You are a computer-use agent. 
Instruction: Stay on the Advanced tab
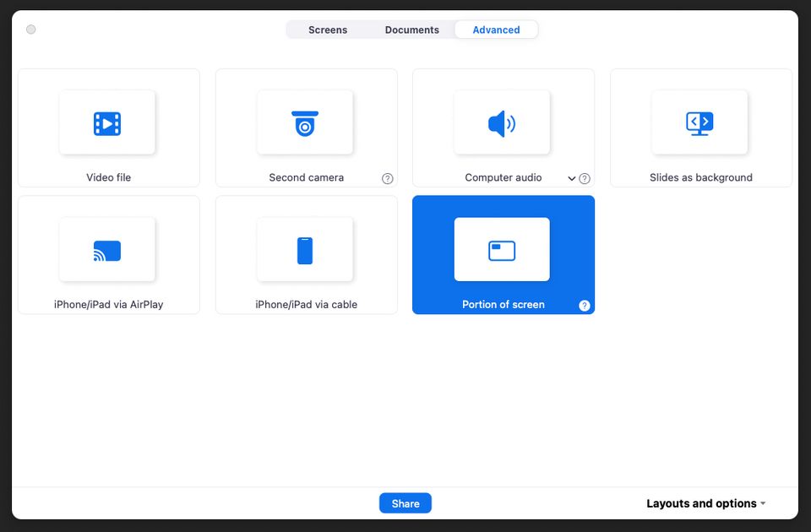(x=495, y=29)
